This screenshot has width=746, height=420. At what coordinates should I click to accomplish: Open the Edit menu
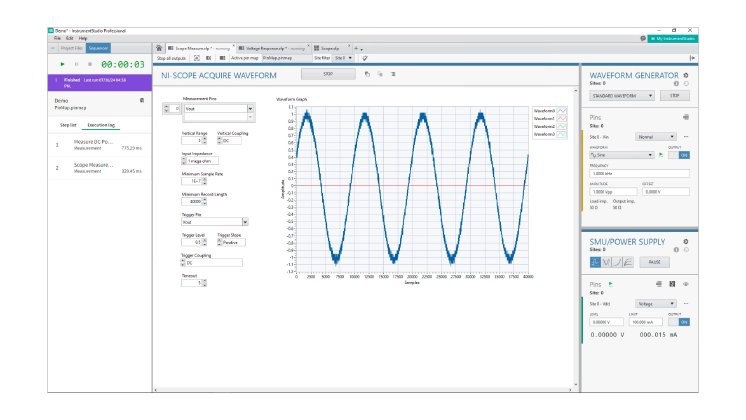pyautogui.click(x=69, y=38)
